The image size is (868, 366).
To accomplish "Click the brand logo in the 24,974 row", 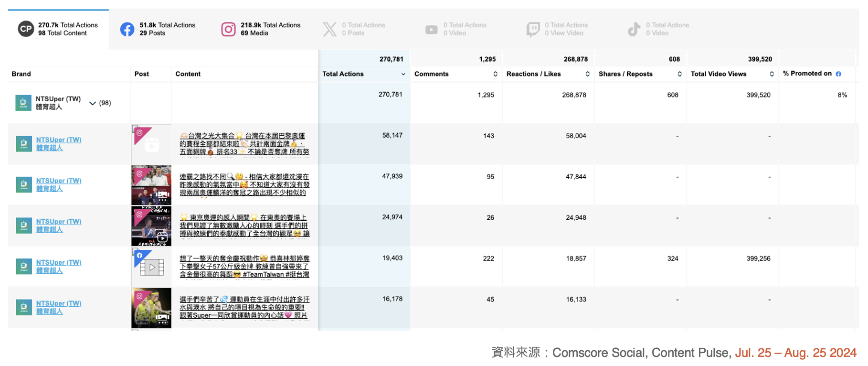I will pyautogui.click(x=23, y=226).
